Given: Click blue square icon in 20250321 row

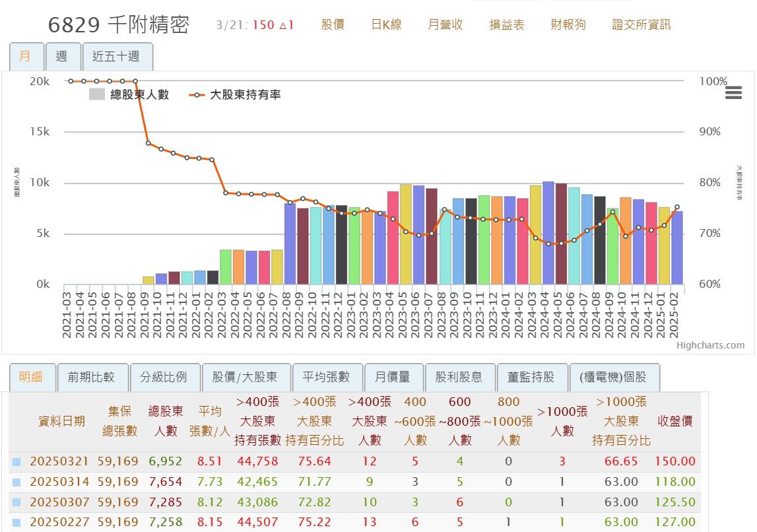Looking at the screenshot, I should pos(16,462).
